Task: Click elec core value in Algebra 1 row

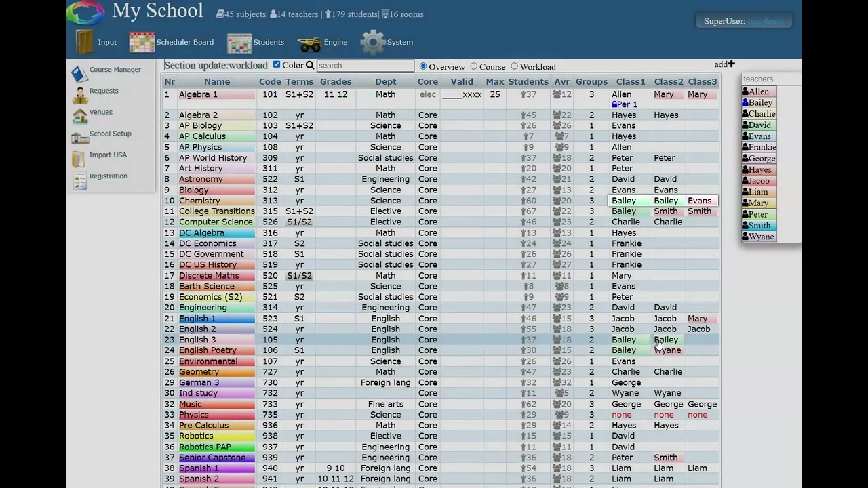Action: (x=428, y=95)
